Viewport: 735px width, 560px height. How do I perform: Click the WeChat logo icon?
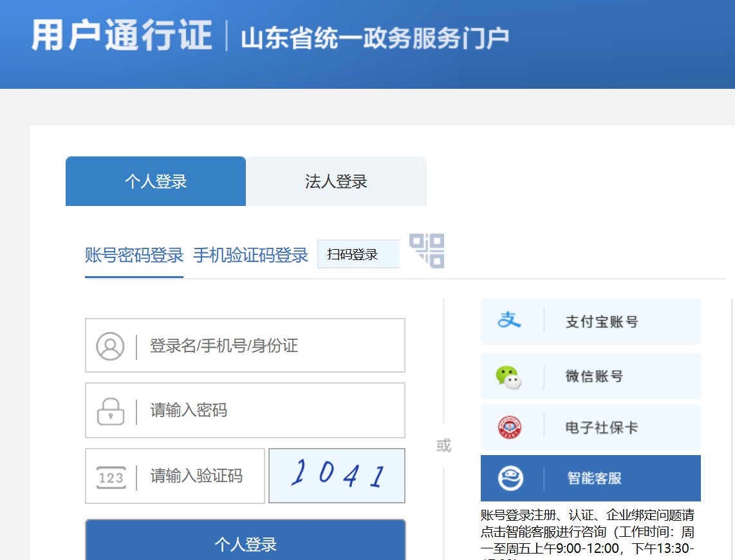coord(509,377)
